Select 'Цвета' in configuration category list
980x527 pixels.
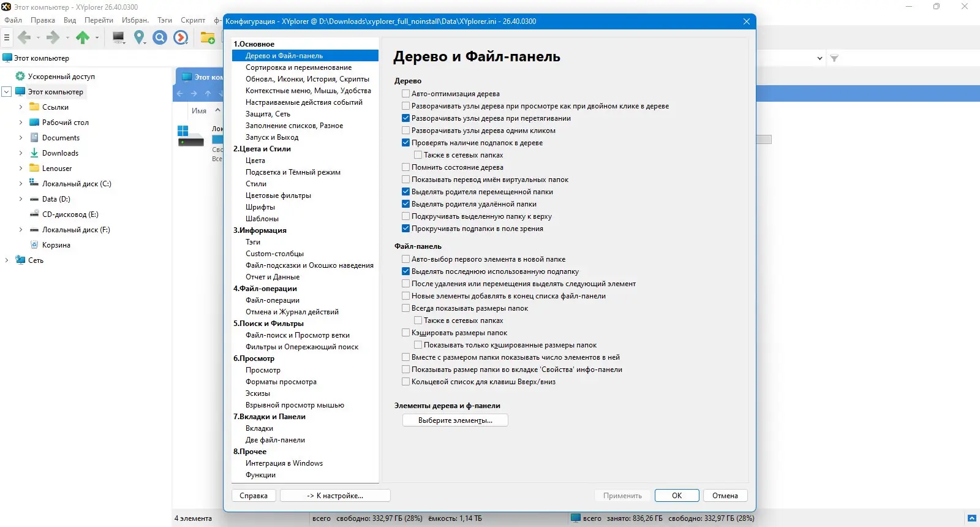[255, 161]
